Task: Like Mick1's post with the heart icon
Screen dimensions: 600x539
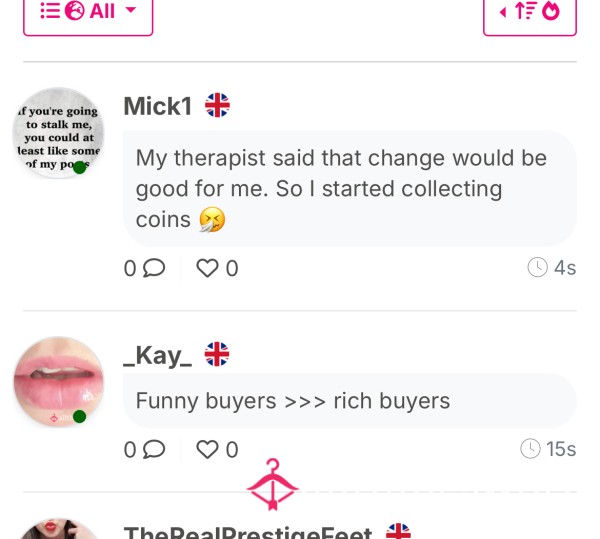Action: tap(207, 268)
